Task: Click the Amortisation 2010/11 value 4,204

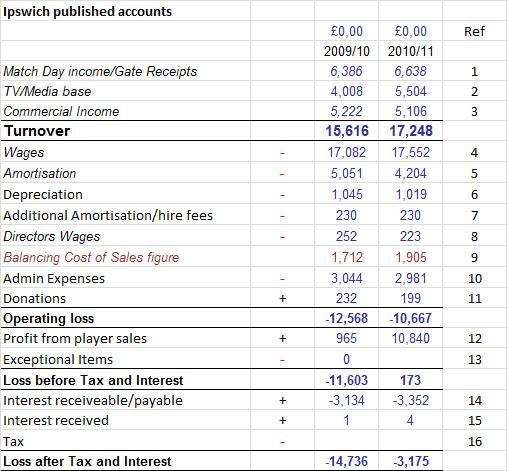Action: pos(411,173)
